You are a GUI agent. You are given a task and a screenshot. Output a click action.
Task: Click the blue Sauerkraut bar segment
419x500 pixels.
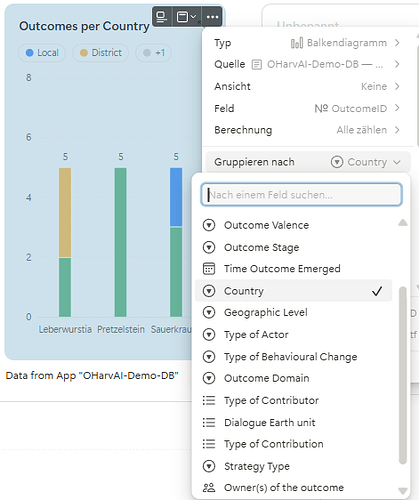click(176, 197)
